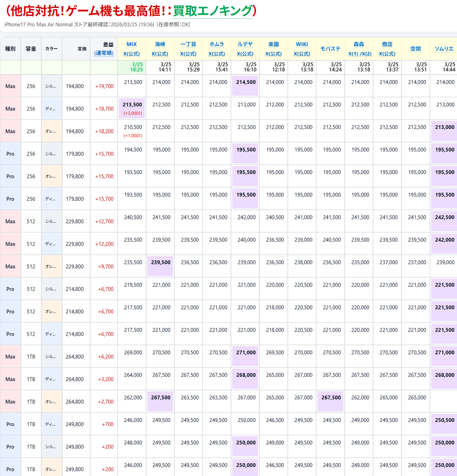Click the profit value +19,700

104,86
